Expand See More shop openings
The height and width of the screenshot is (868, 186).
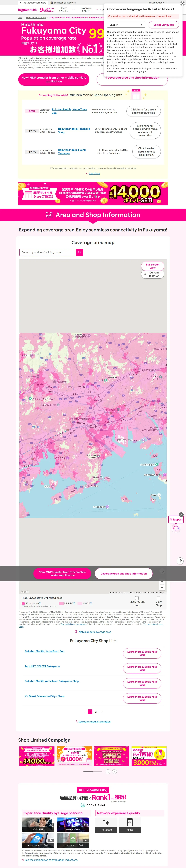click(x=93, y=174)
